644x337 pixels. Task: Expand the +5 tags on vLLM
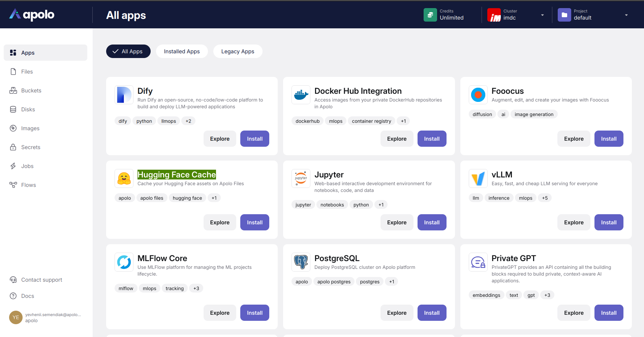[x=545, y=198]
